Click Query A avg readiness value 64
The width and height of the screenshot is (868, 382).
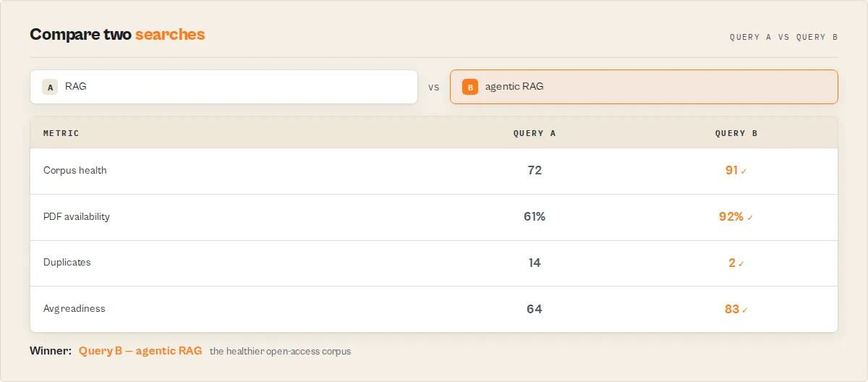[x=535, y=309]
